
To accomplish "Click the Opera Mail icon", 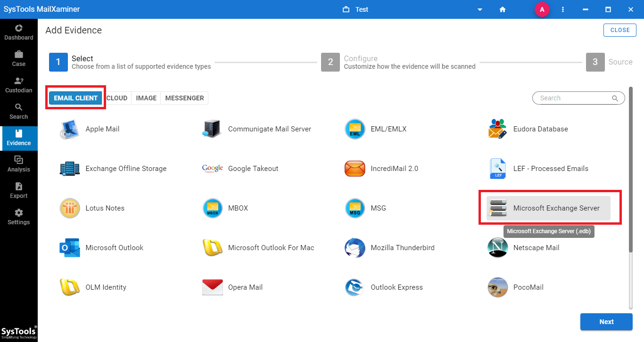I will click(213, 287).
